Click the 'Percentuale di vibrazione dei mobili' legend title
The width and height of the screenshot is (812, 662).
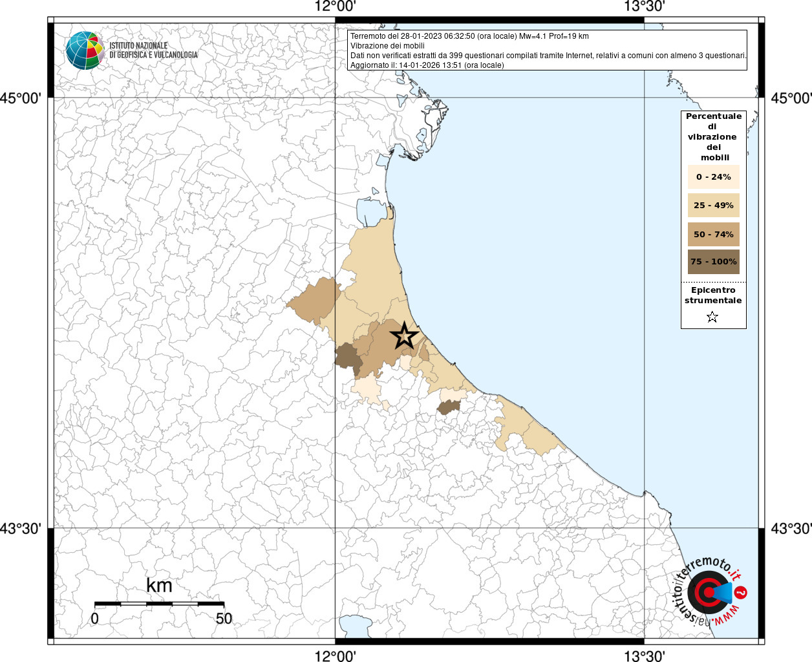click(x=713, y=136)
